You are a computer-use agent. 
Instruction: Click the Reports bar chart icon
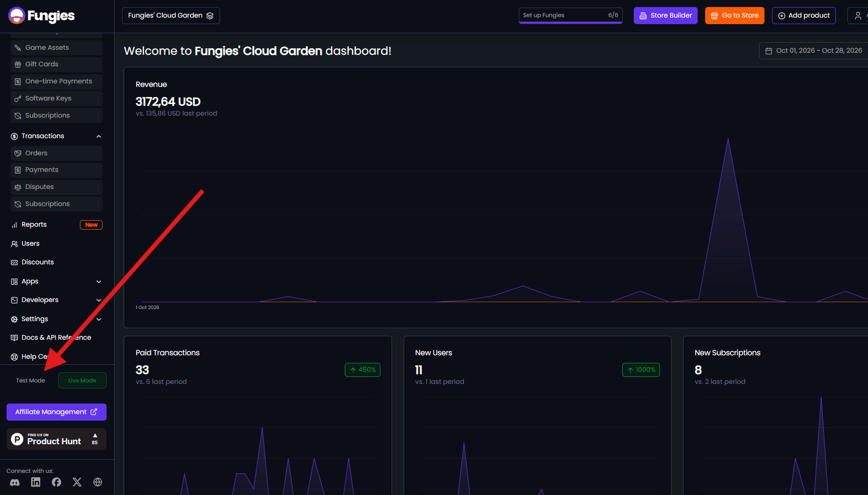pyautogui.click(x=14, y=225)
